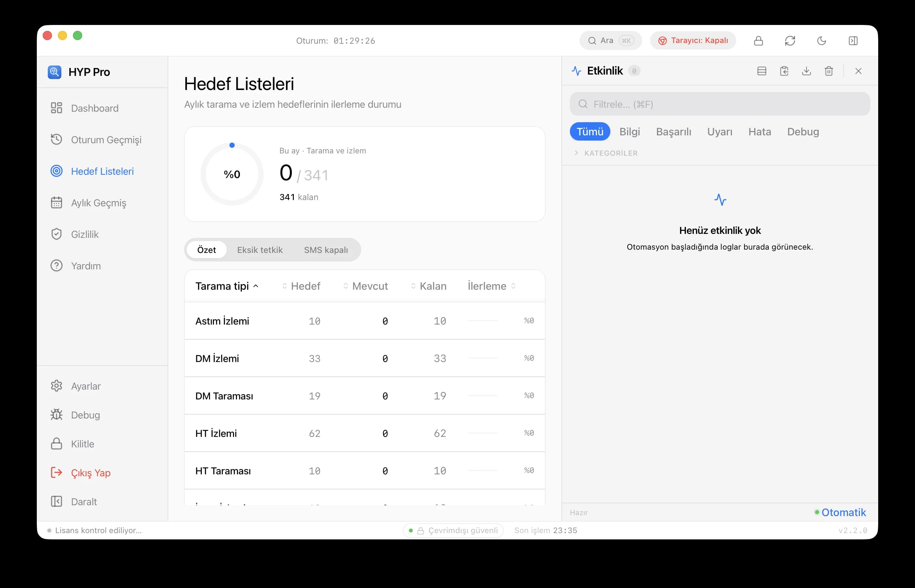
Task: Open the Ara search box
Action: (611, 40)
